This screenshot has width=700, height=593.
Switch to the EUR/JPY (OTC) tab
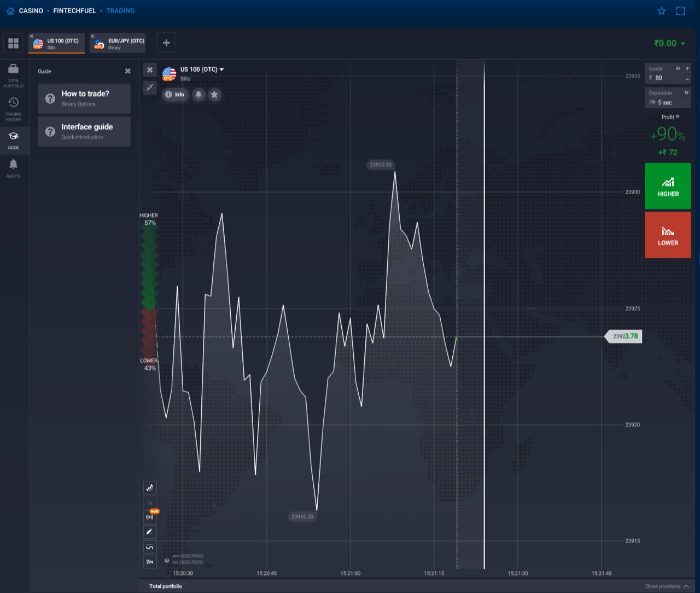tap(117, 43)
